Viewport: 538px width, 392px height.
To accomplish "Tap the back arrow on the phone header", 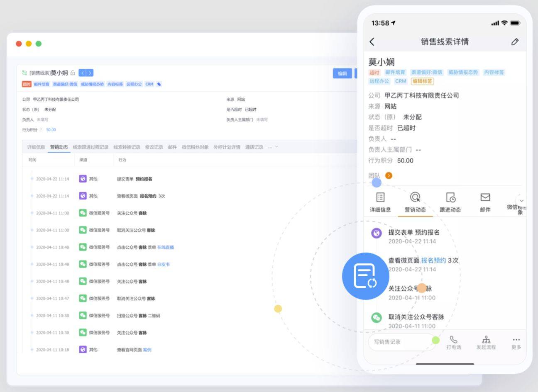I will 372,41.
